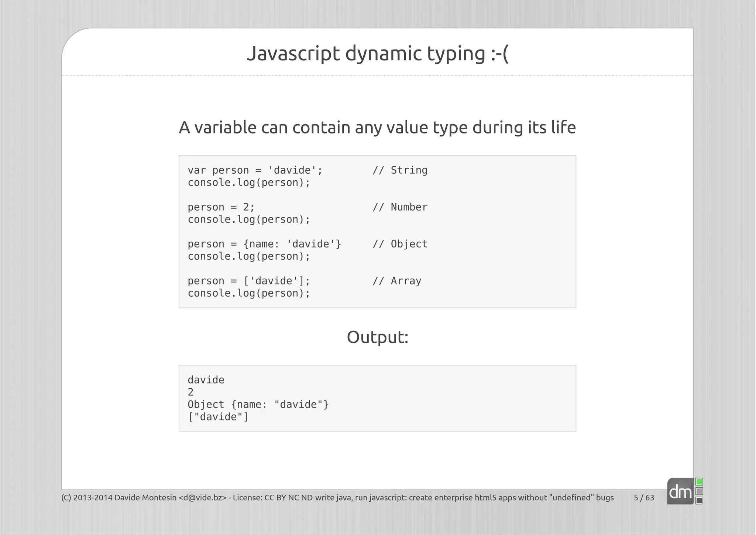Image resolution: width=756 pixels, height=535 pixels.
Task: Click 'A variable can contain any value type' heading
Action: [377, 128]
